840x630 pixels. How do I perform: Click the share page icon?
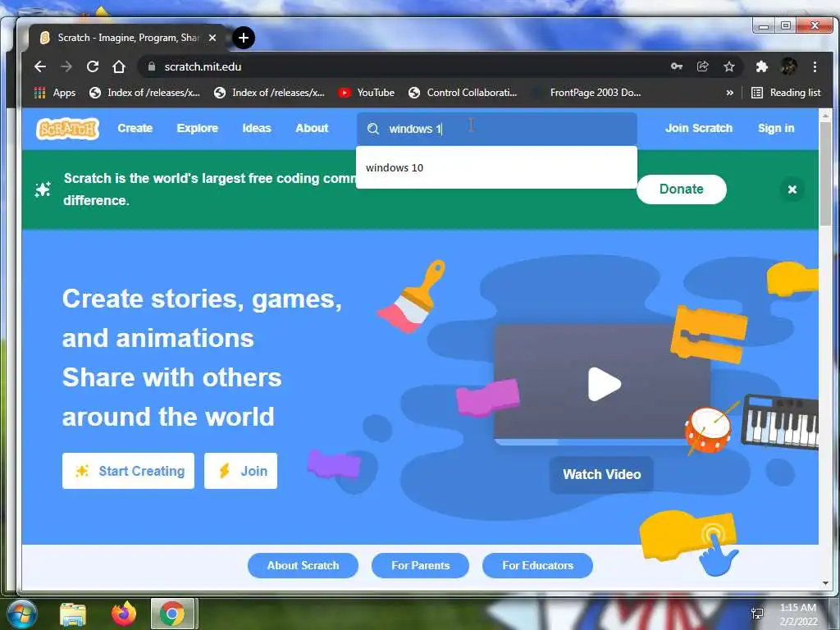(702, 66)
